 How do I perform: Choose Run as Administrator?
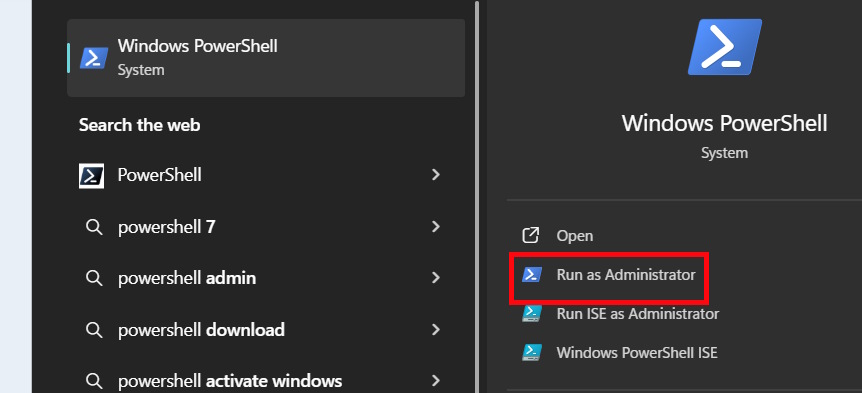click(626, 274)
